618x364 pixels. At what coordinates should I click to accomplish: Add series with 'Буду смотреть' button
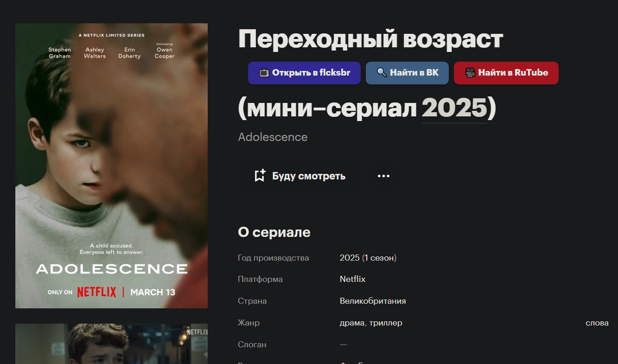tap(299, 176)
